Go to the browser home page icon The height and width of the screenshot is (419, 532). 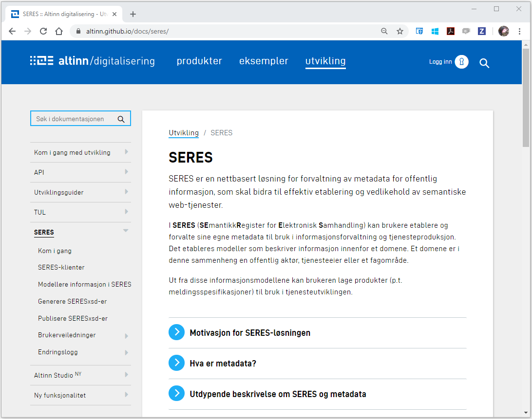59,31
